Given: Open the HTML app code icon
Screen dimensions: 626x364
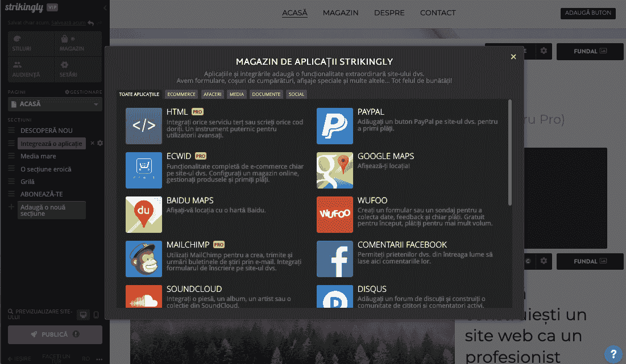Looking at the screenshot, I should click(x=144, y=126).
